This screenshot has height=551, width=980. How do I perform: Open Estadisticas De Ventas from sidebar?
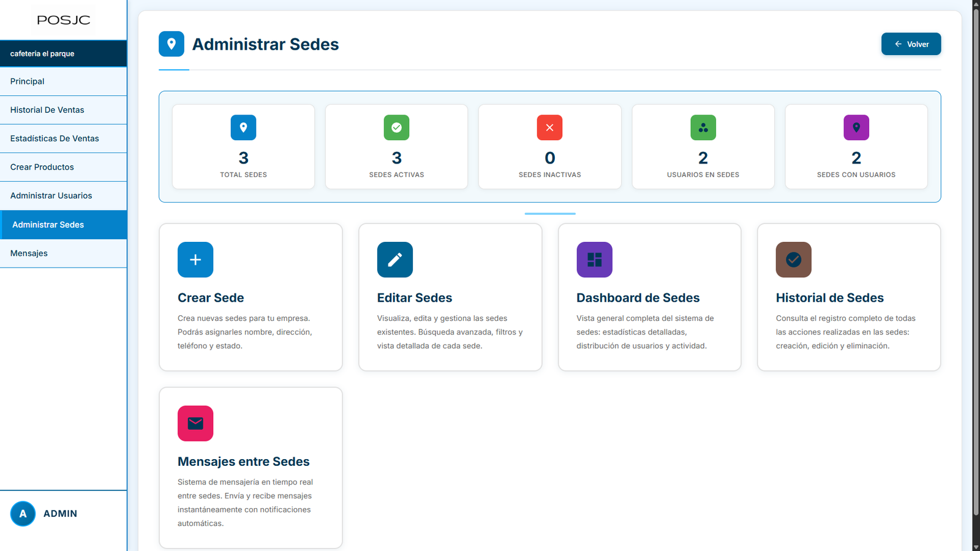[x=55, y=138]
